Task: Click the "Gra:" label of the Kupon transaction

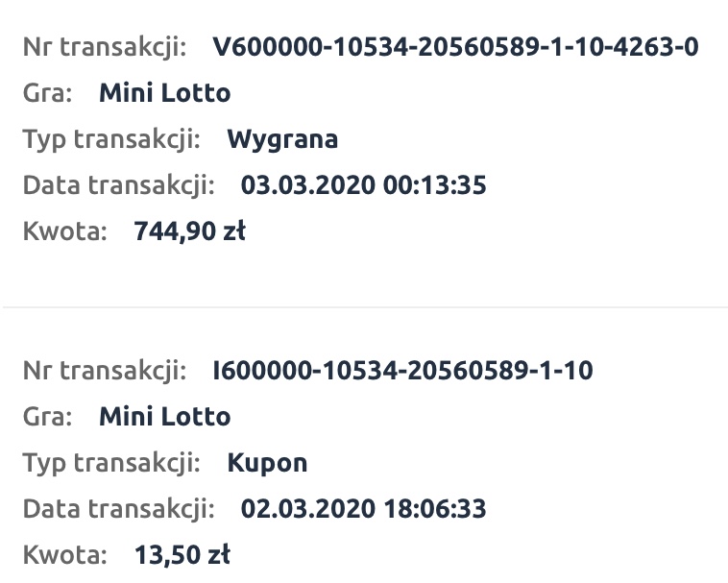Action: click(47, 416)
